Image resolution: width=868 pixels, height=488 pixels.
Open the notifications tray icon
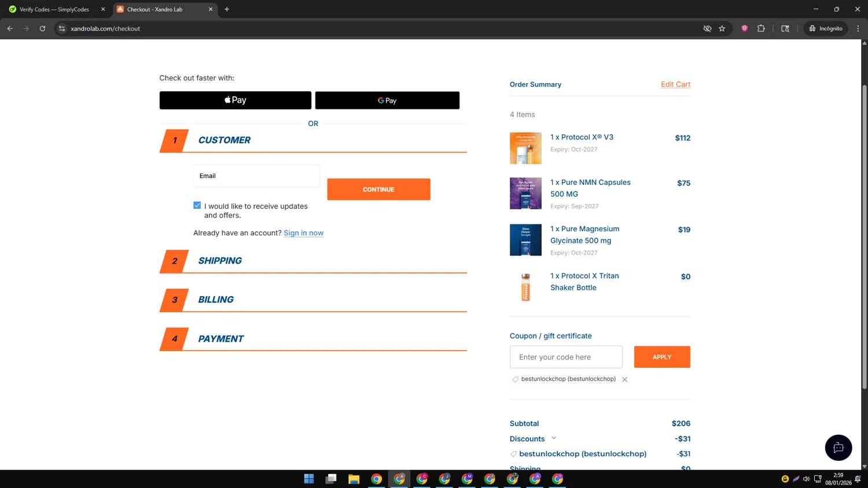tap(858, 479)
